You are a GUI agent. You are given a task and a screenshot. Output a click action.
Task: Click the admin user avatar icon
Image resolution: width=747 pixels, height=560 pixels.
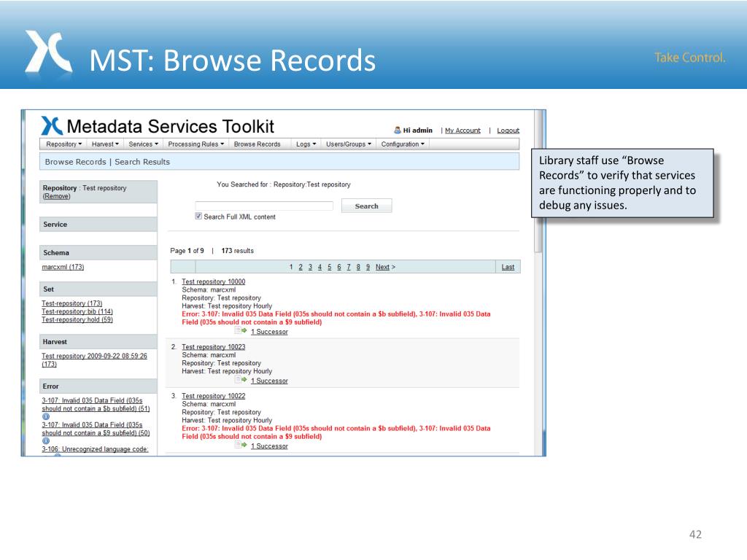coord(398,130)
